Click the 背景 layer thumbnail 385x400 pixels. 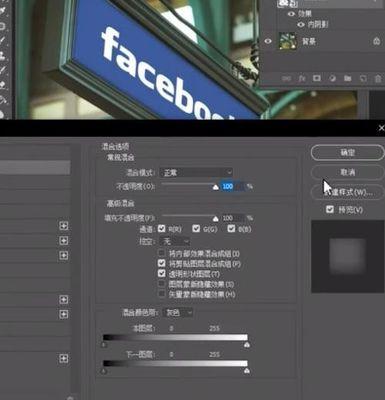(x=287, y=41)
